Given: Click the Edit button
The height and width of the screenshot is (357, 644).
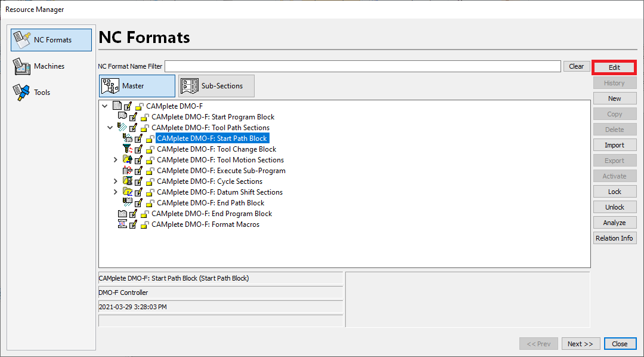Looking at the screenshot, I should pyautogui.click(x=615, y=67).
